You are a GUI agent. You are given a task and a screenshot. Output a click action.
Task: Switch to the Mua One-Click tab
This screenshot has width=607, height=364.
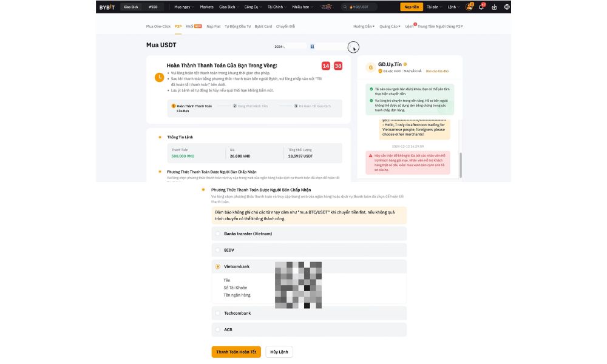158,27
